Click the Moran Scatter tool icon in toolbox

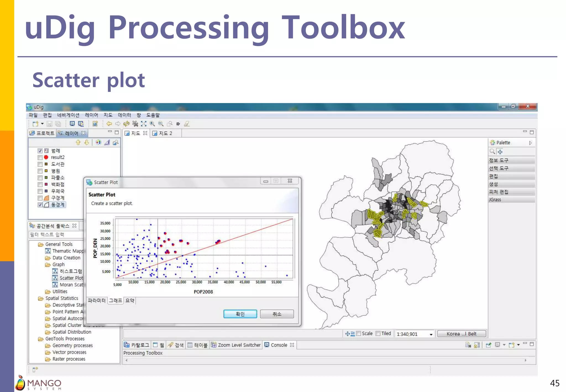tap(55, 285)
